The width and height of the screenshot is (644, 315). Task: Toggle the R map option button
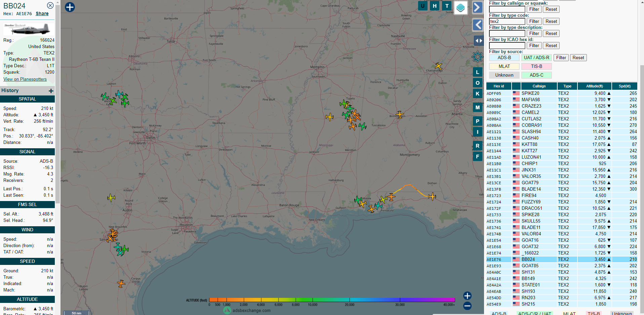coord(478,146)
